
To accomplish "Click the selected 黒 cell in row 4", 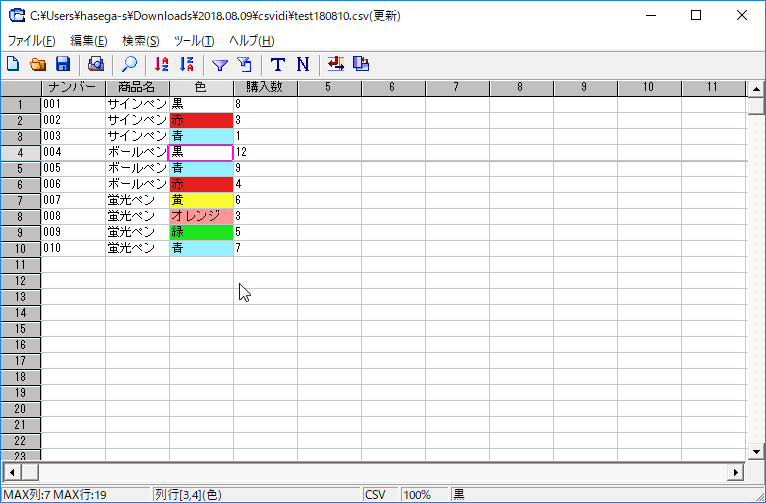I will pos(201,152).
